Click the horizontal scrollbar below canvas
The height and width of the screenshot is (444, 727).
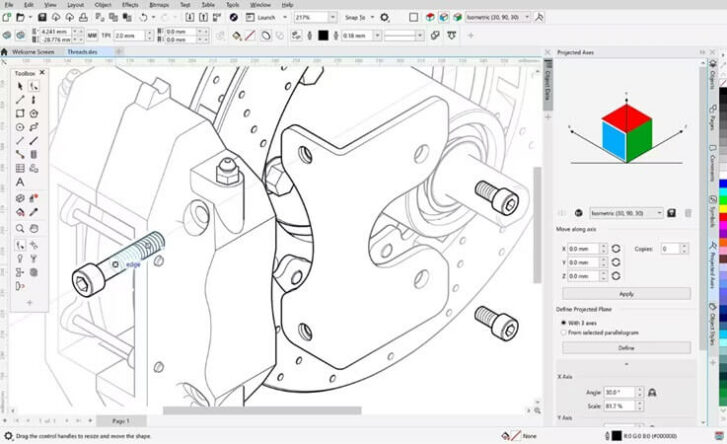262,411
